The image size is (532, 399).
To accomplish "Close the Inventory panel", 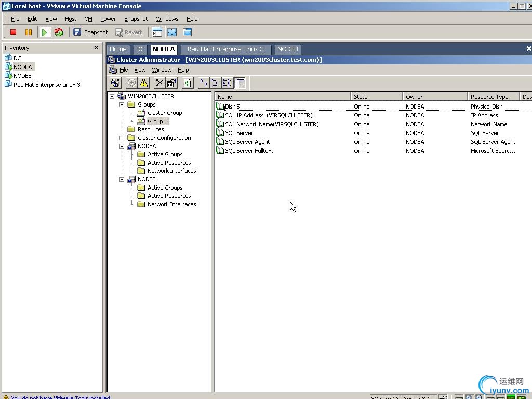I will [x=96, y=47].
